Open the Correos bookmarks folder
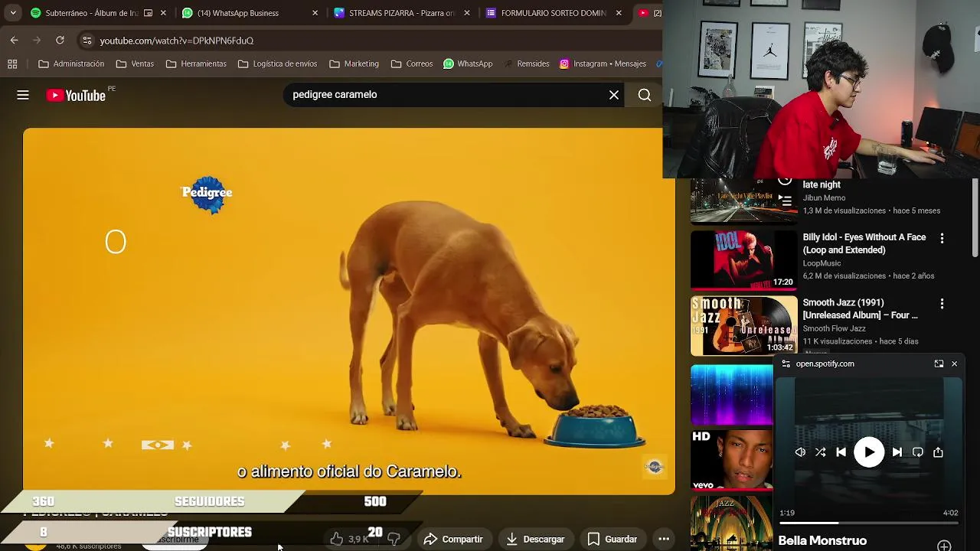Image resolution: width=980 pixels, height=551 pixels. pos(412,64)
